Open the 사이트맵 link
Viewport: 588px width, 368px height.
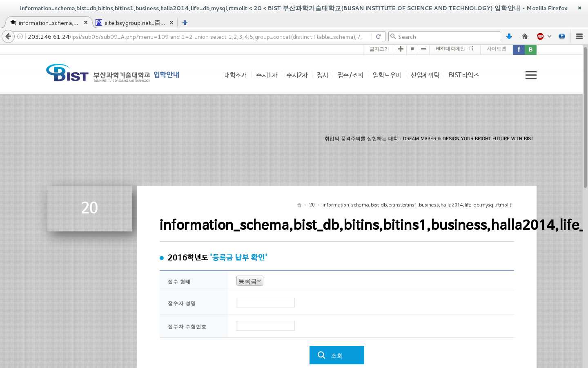[x=496, y=49]
